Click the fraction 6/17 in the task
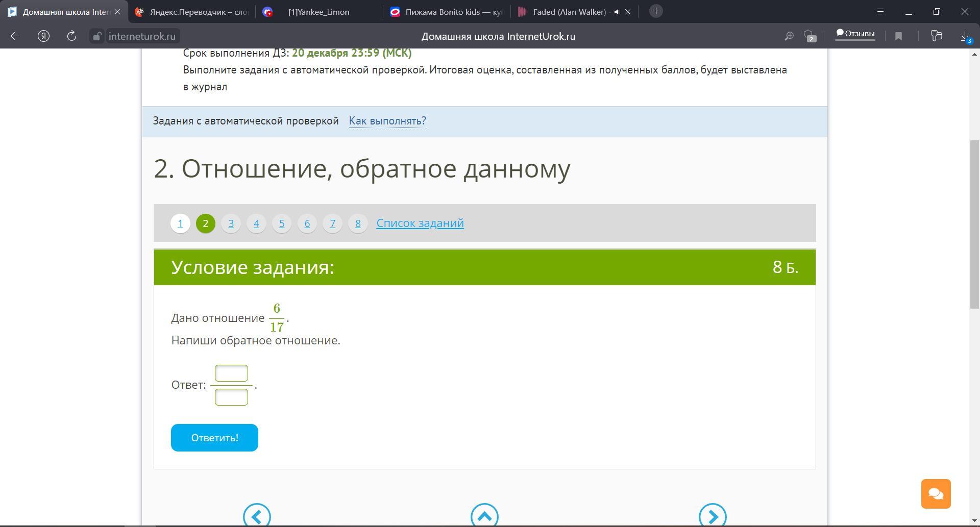 pos(277,317)
